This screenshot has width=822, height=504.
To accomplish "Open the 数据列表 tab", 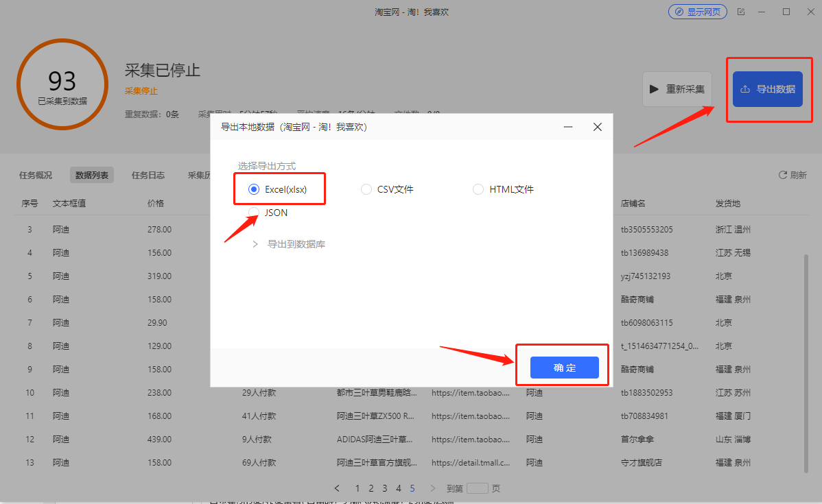I will click(92, 175).
